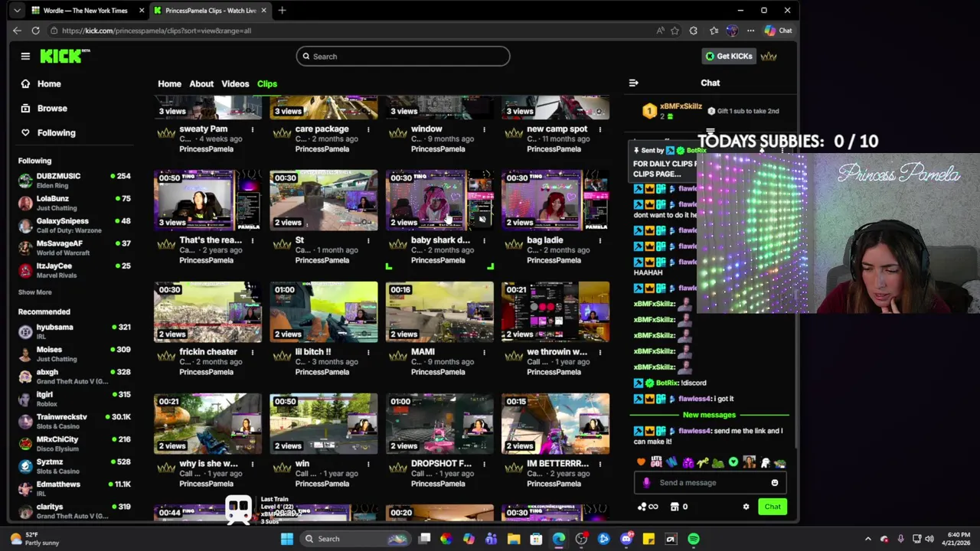Switch to the Wordle browser tab
Image resolution: width=980 pixels, height=551 pixels.
(x=86, y=11)
